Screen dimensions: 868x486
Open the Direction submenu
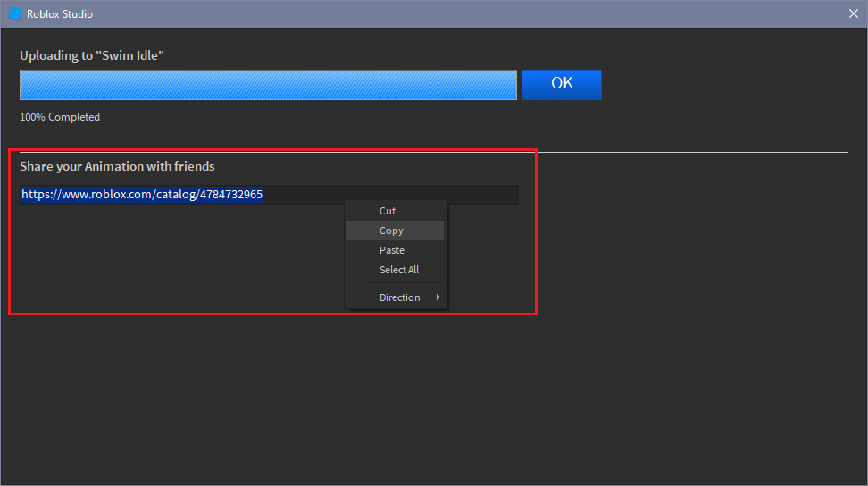(396, 297)
